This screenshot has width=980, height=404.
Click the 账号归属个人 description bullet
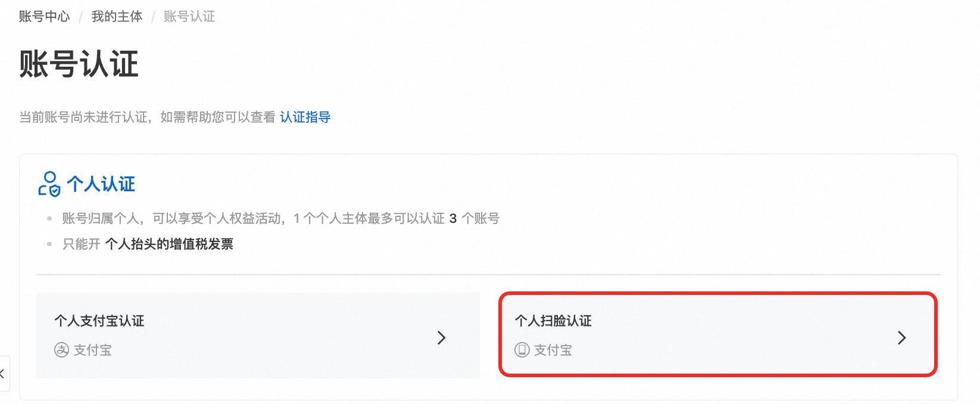click(x=281, y=219)
